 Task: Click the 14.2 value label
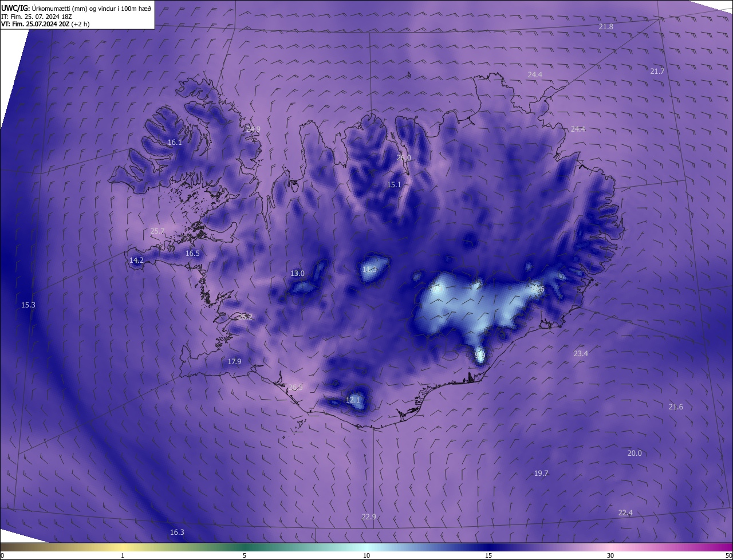[136, 260]
